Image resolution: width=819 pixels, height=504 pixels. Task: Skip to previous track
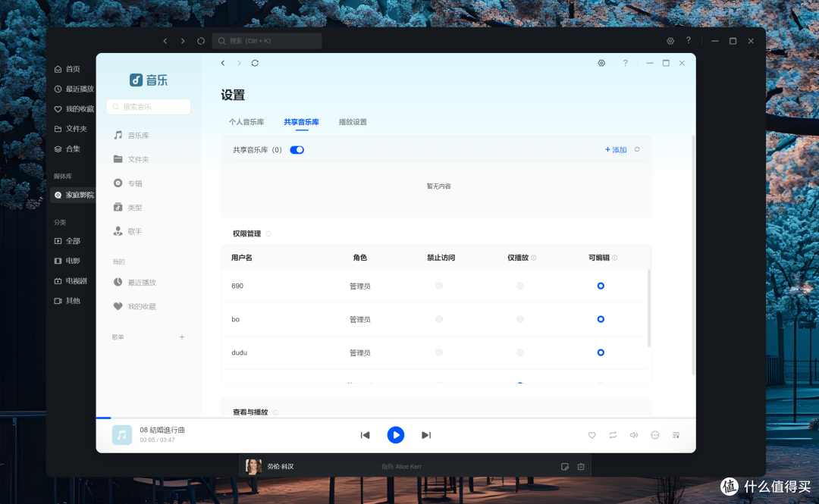[x=365, y=435]
